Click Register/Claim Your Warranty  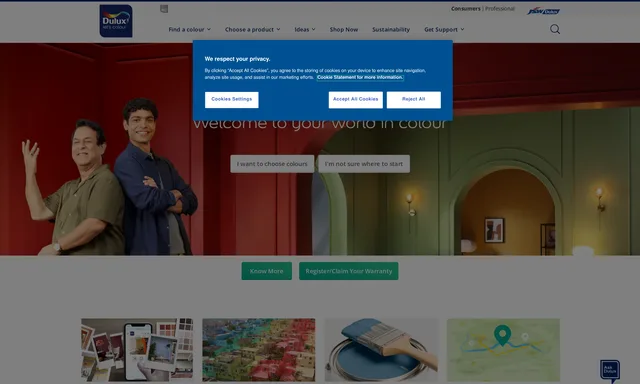pos(349,271)
